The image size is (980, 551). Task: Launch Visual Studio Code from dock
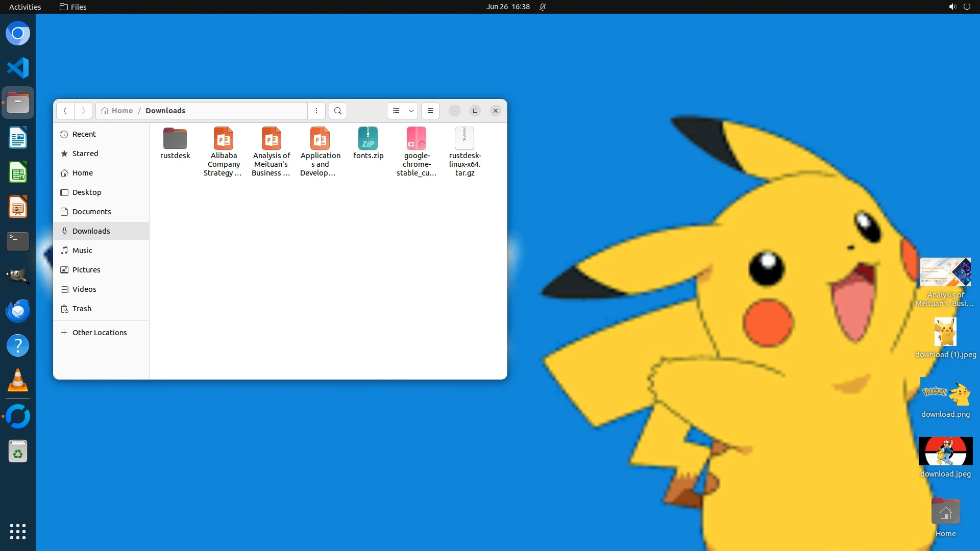coord(18,68)
